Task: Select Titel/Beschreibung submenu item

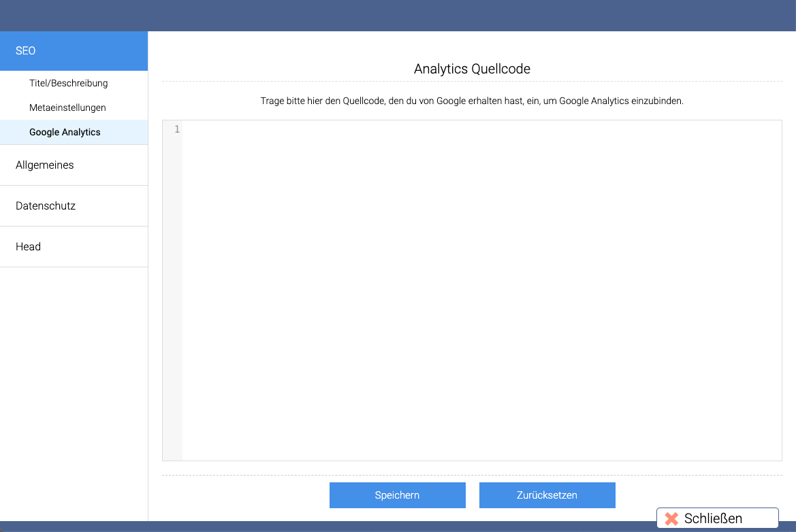Action: tap(74, 83)
